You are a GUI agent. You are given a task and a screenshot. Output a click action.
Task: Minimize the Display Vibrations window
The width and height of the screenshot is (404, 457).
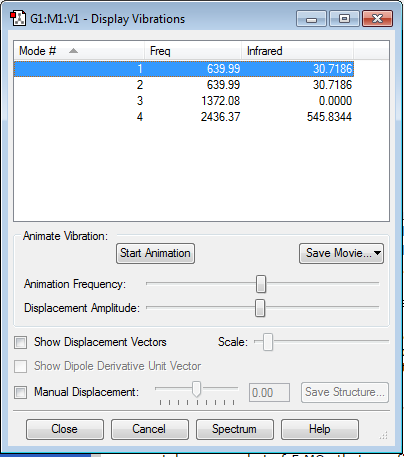(311, 19)
